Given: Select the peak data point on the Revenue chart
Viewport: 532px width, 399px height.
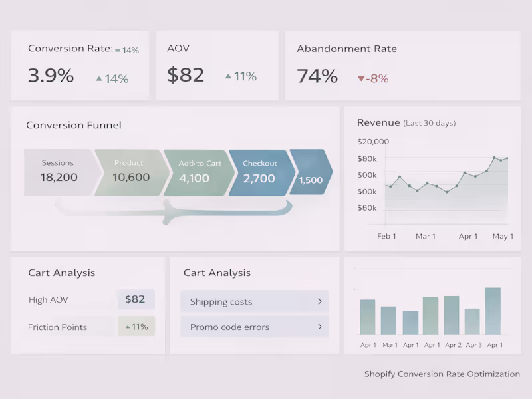Looking at the screenshot, I should coord(495,158).
